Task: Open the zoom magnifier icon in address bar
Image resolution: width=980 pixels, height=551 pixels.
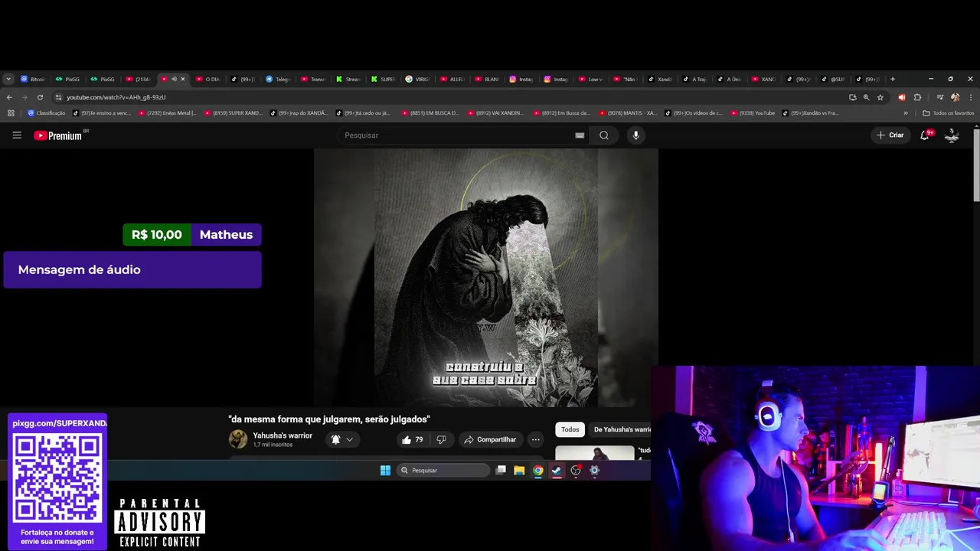Action: click(867, 97)
